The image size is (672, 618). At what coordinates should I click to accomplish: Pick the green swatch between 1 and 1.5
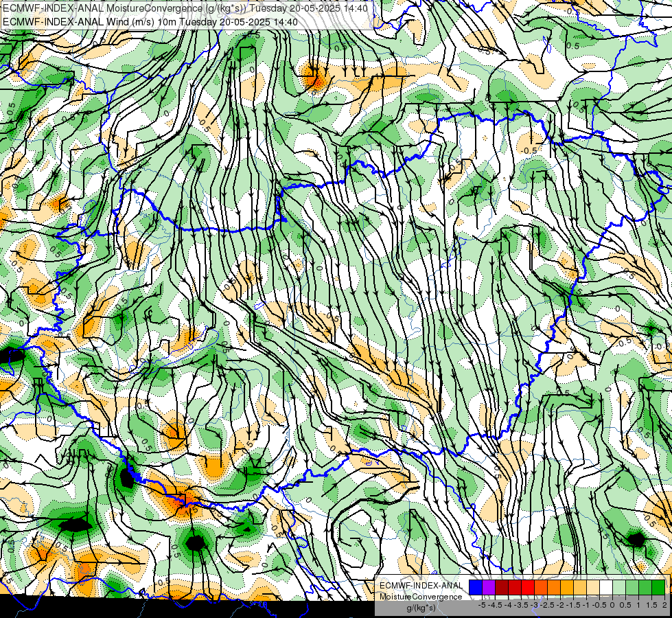[x=645, y=587]
